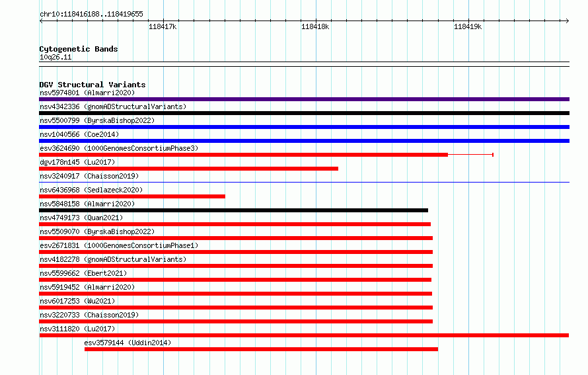Select the purple nsv5974801 variant bar
588x375 pixels.
[x=304, y=99]
